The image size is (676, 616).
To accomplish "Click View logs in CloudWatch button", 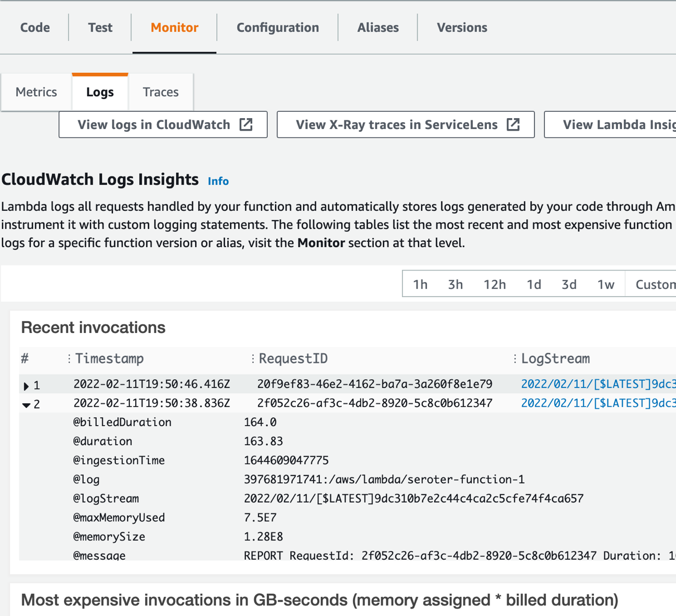I will pyautogui.click(x=154, y=125).
